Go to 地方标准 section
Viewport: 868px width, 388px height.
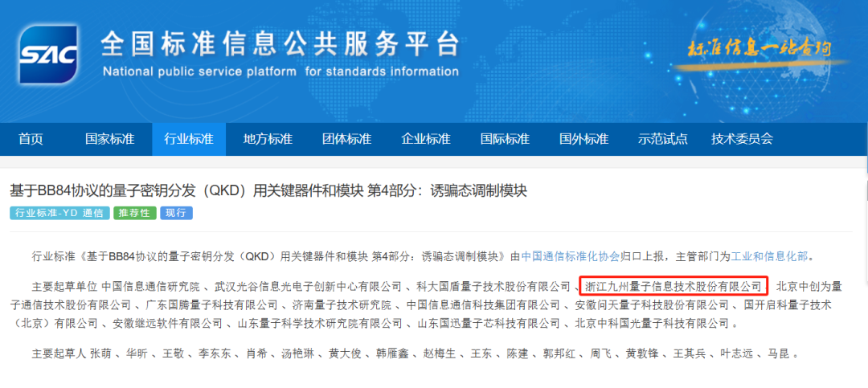coord(268,139)
